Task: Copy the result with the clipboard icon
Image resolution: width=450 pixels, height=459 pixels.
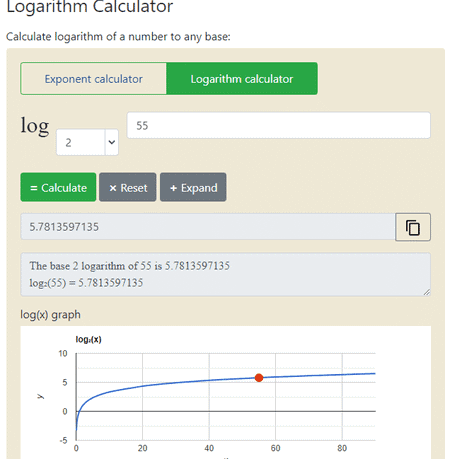Action: click(x=413, y=227)
